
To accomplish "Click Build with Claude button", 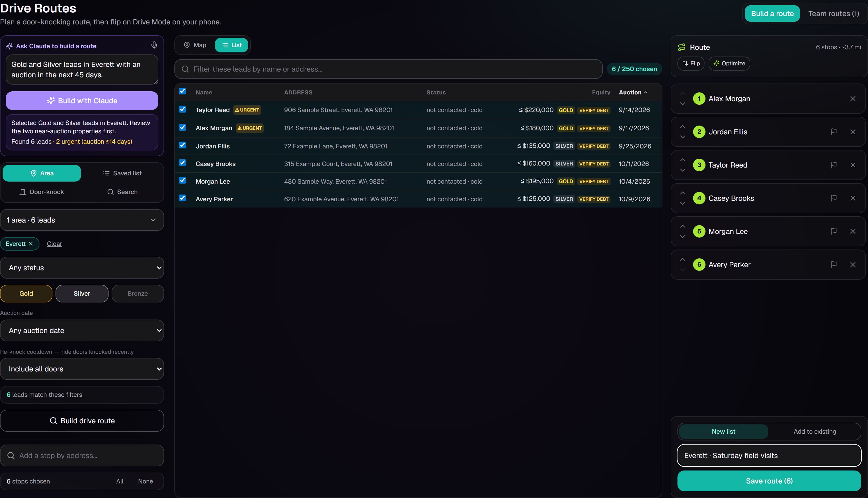I will click(x=82, y=101).
